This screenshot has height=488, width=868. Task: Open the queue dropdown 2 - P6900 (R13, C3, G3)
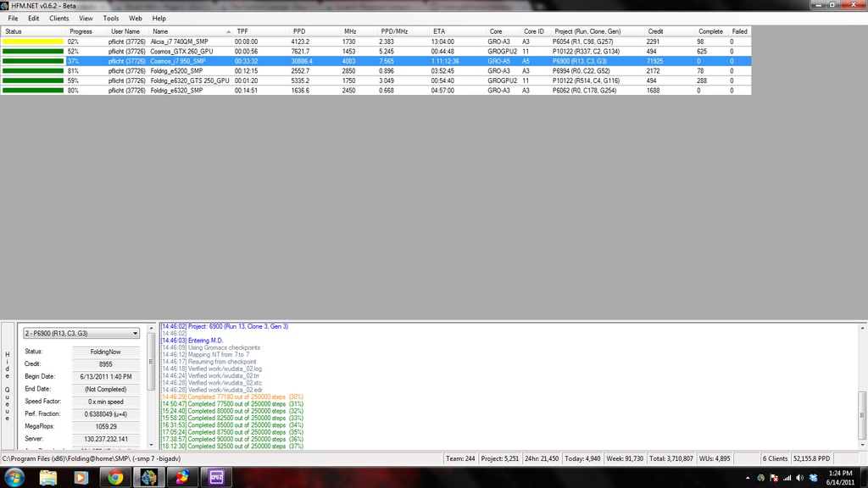pyautogui.click(x=81, y=333)
